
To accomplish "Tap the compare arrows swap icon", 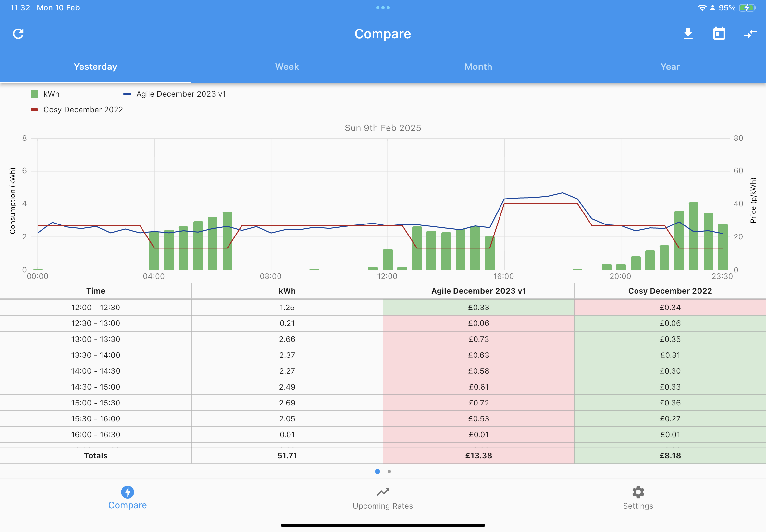I will pyautogui.click(x=750, y=34).
